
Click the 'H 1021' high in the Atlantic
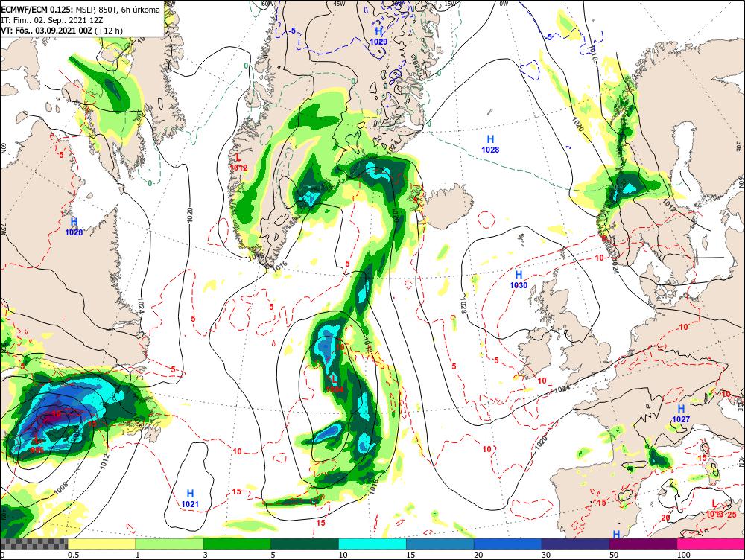(190, 499)
